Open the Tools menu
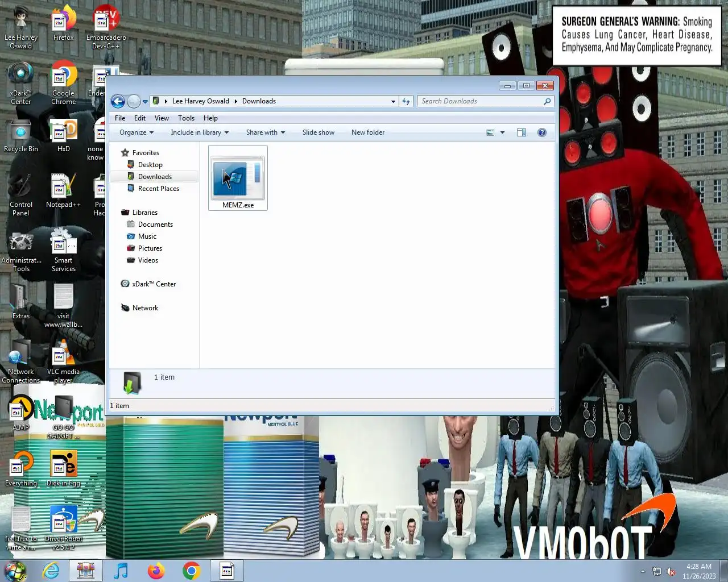This screenshot has width=728, height=582. pyautogui.click(x=186, y=118)
